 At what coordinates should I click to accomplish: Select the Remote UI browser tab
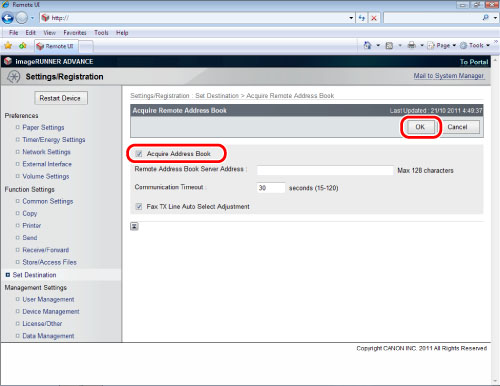[x=56, y=46]
